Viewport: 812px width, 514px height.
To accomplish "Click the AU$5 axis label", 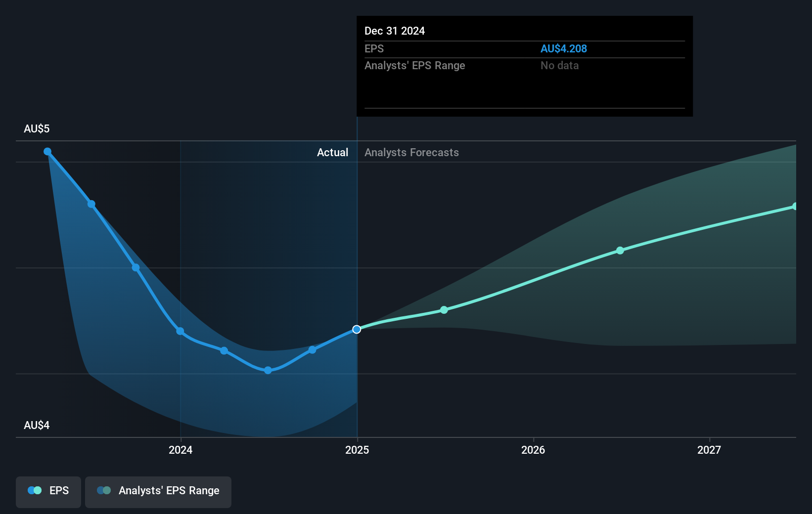I will coord(37,128).
